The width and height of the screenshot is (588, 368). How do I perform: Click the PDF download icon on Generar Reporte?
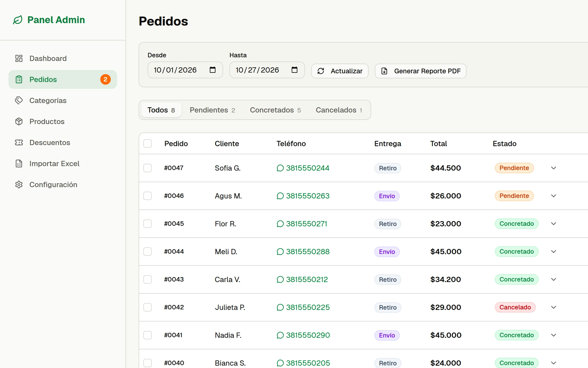[384, 71]
